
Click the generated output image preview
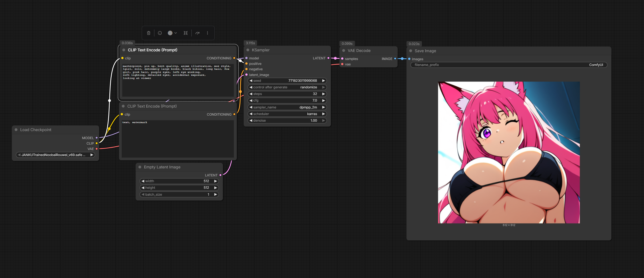tap(509, 152)
